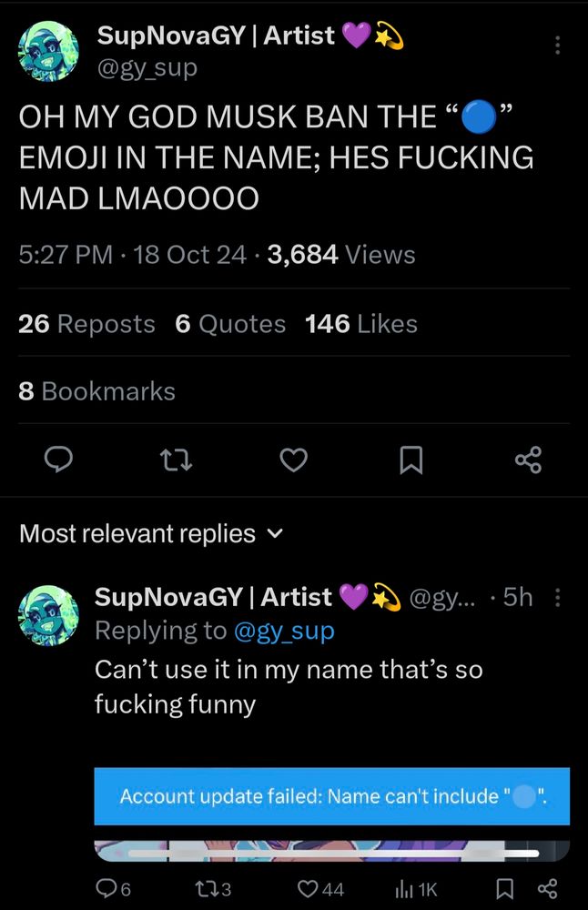The image size is (588, 910).
Task: Bookmark the reply tweet
Action: point(504,888)
